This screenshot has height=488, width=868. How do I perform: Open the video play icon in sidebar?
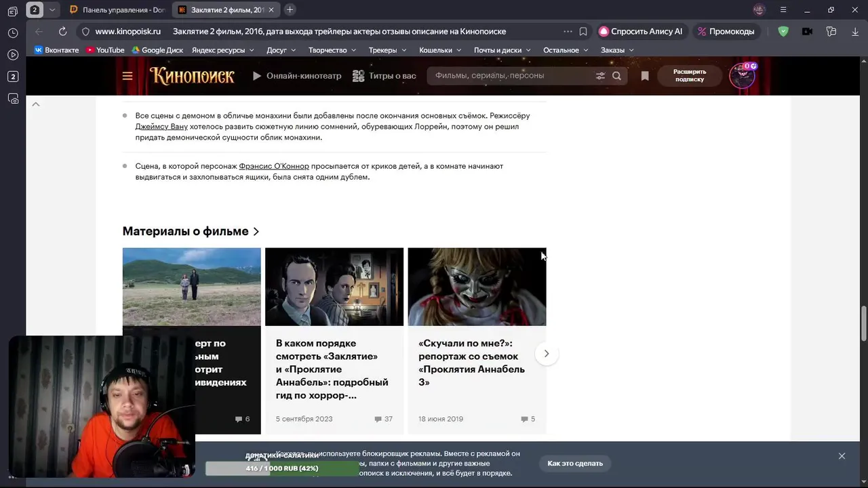[13, 55]
